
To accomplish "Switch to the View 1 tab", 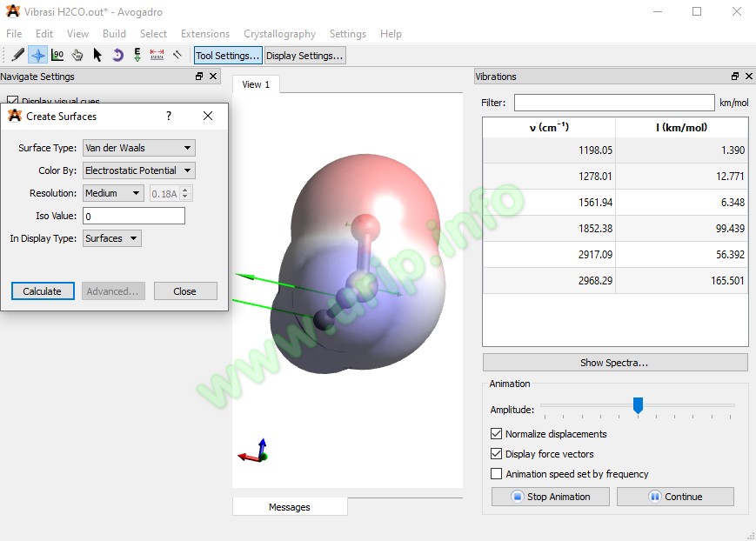I will point(256,84).
